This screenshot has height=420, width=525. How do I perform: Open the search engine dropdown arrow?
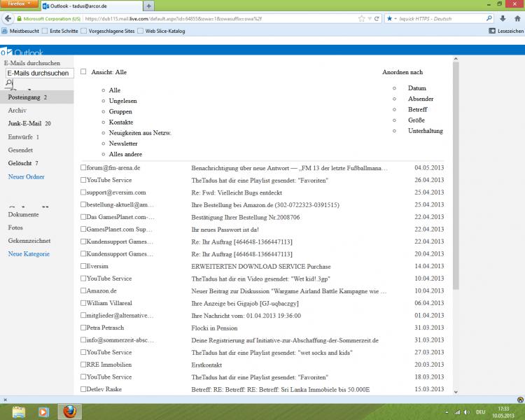click(x=395, y=19)
